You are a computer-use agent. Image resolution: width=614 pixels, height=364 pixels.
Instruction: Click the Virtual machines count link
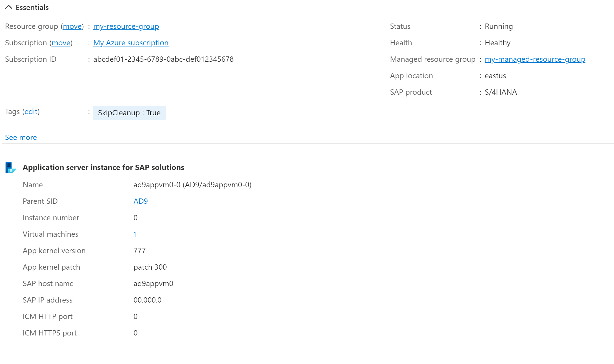coord(136,234)
